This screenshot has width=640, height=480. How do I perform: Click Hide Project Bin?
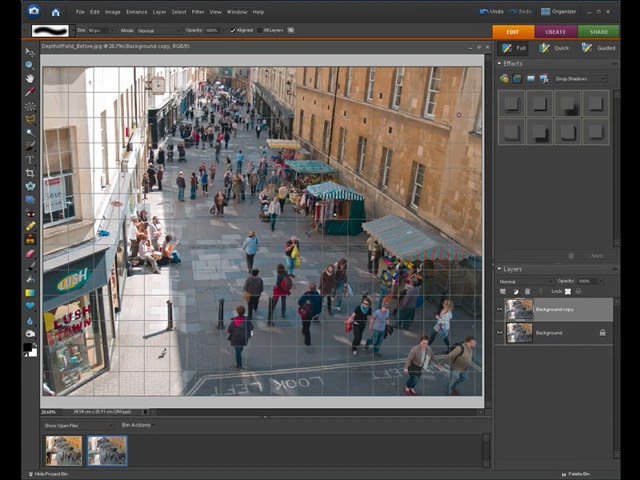click(x=48, y=474)
